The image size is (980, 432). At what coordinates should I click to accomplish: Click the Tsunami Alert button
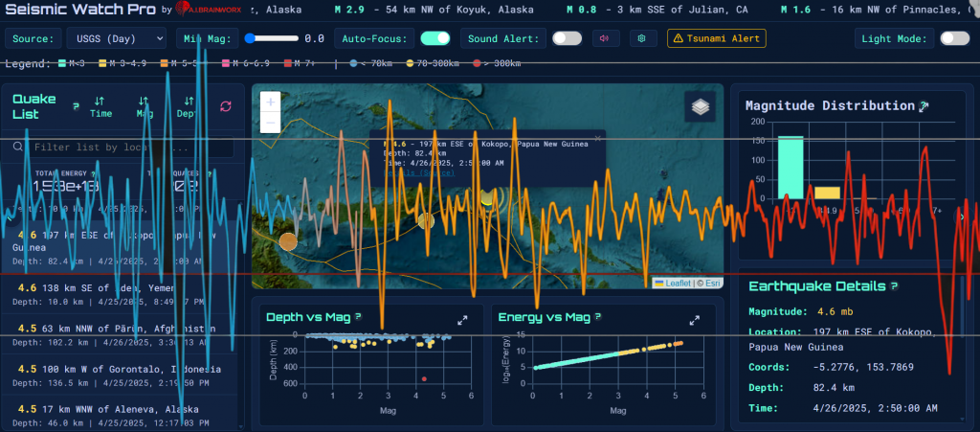[x=716, y=39]
